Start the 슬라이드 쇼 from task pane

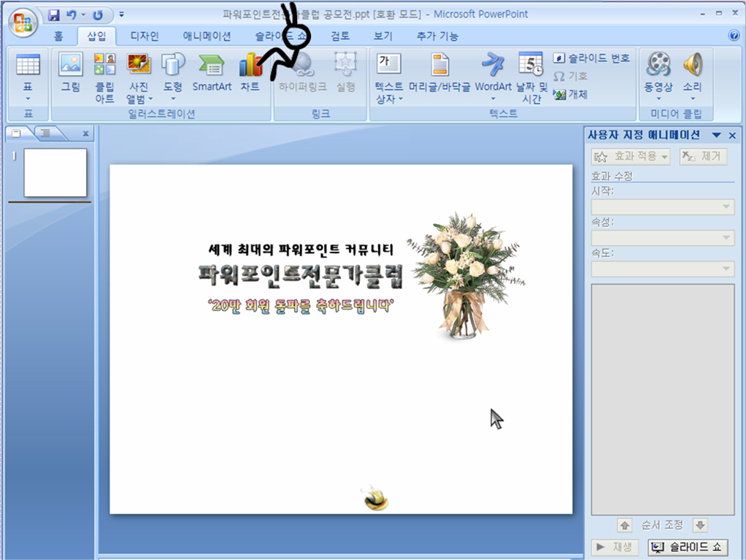point(688,547)
